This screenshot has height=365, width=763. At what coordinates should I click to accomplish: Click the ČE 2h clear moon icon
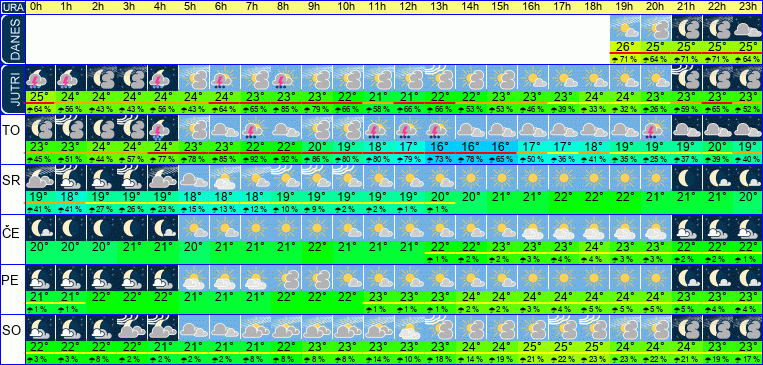coord(101,228)
